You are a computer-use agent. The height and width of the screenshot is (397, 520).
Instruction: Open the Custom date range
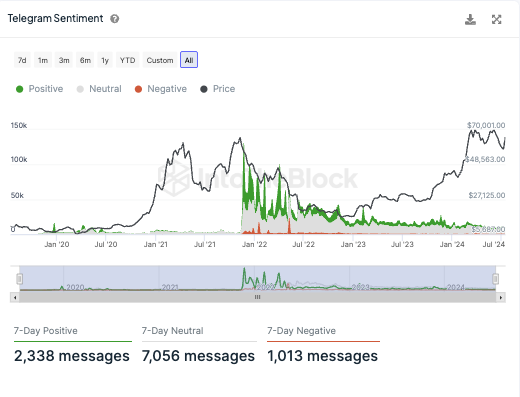pos(160,60)
